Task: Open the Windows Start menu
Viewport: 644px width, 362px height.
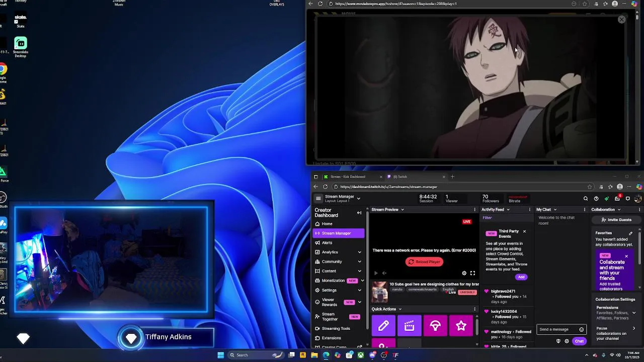Action: tap(221, 355)
